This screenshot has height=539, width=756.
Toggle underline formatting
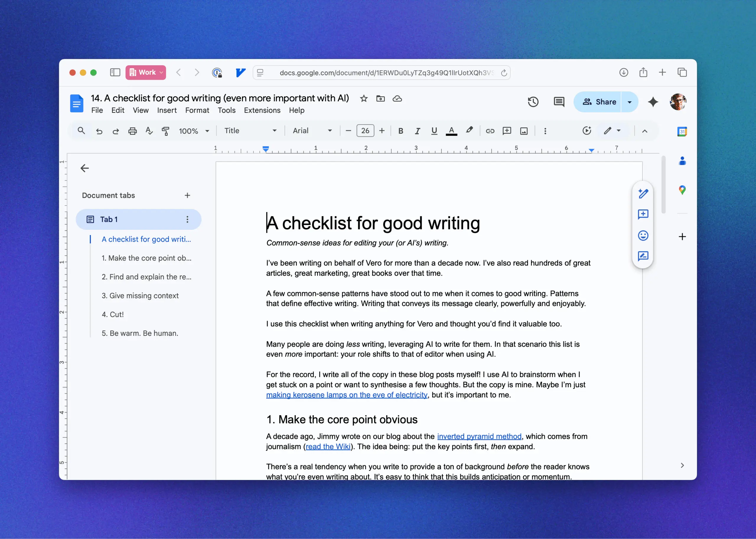pyautogui.click(x=434, y=131)
